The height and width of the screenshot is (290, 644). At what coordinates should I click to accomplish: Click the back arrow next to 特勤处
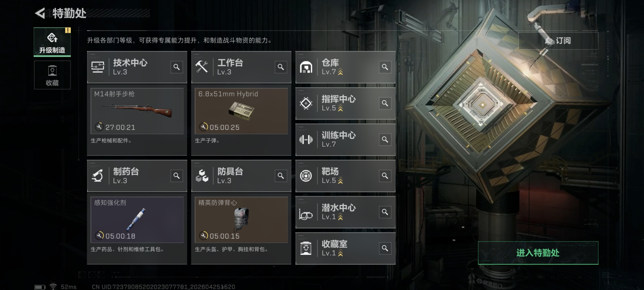point(40,13)
